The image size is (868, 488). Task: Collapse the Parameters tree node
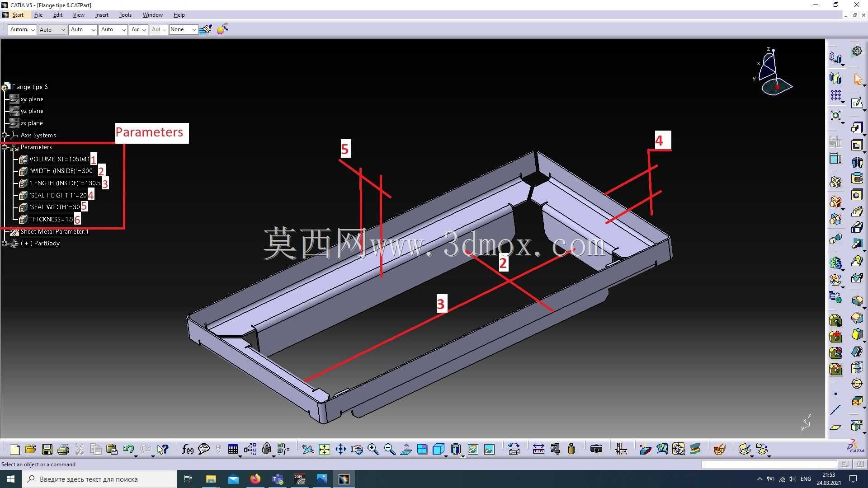point(5,147)
